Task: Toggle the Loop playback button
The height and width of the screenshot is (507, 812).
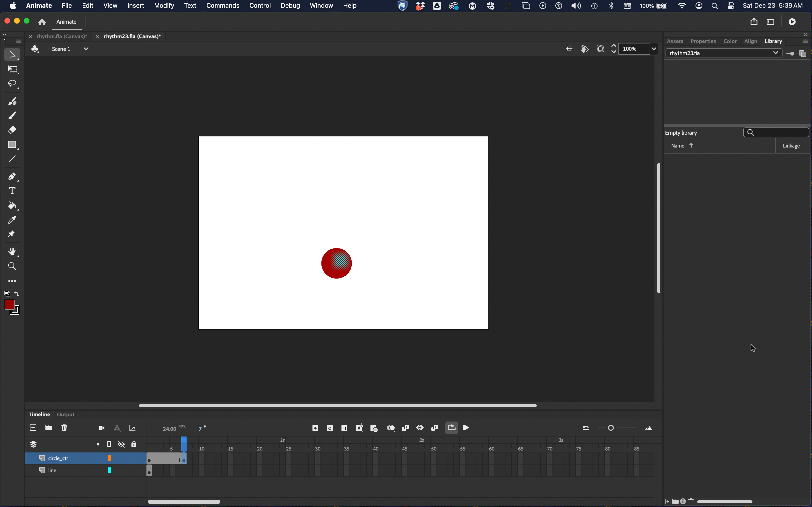Action: pos(451,428)
